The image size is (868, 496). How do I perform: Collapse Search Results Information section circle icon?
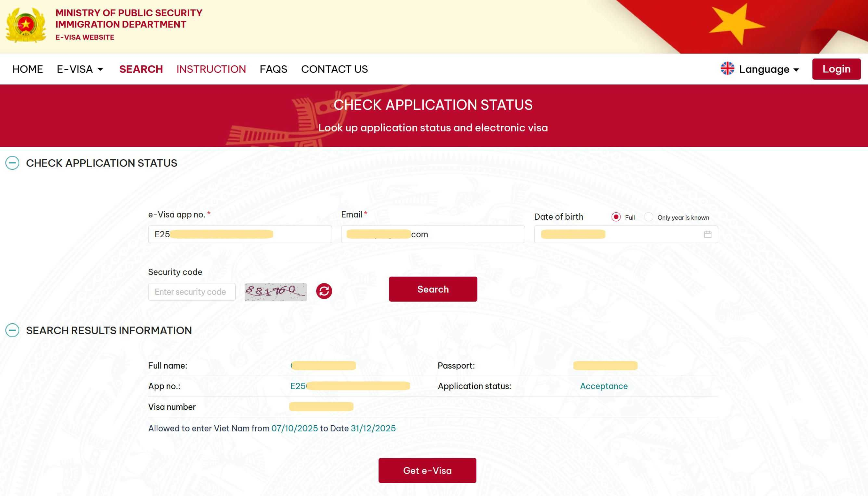coord(12,330)
